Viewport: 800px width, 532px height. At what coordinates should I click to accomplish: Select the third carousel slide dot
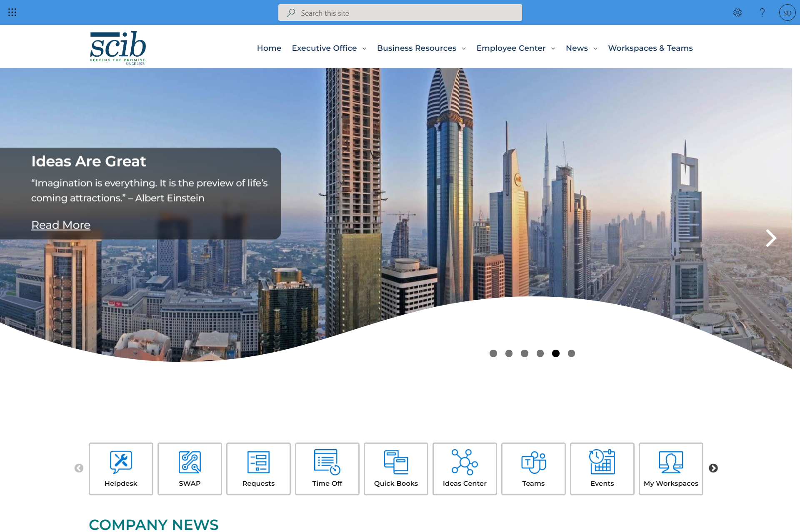click(525, 353)
